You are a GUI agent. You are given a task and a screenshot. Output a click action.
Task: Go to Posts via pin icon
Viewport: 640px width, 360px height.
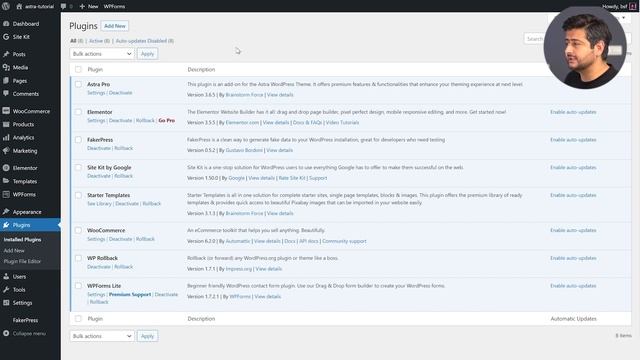click(6, 54)
